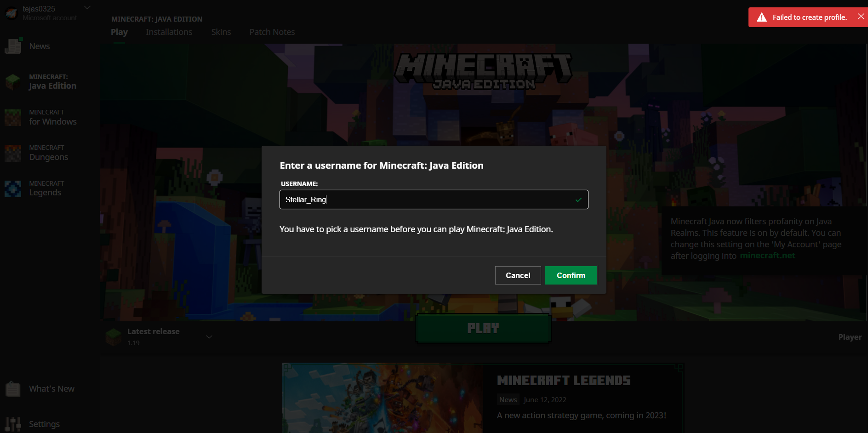The image size is (868, 433).
Task: Click the green PLAY button
Action: 483,328
